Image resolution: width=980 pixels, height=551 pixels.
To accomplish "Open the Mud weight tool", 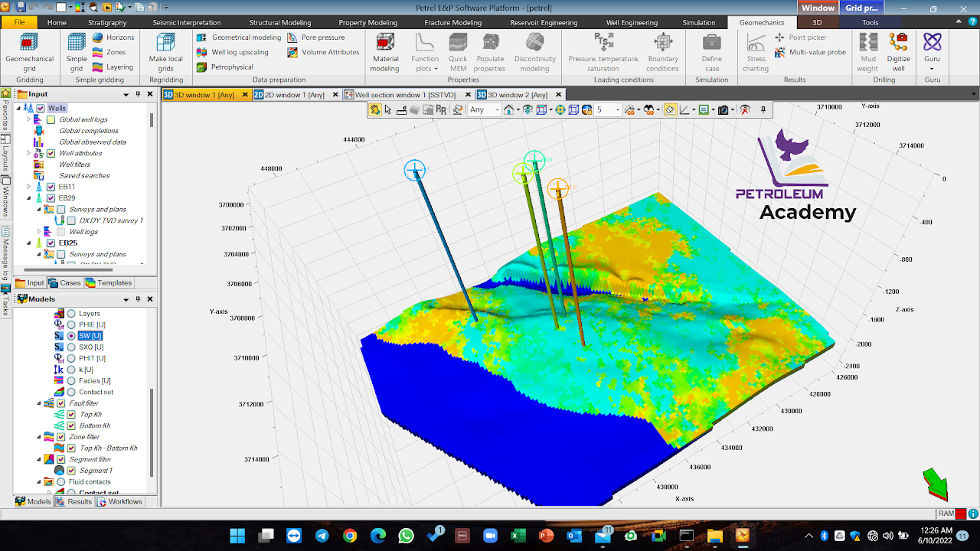I will coord(867,52).
